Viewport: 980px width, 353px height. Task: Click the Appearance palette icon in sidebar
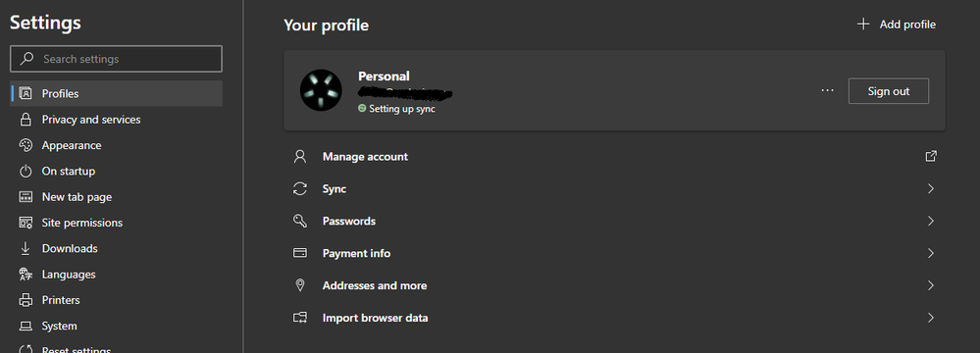pos(26,145)
